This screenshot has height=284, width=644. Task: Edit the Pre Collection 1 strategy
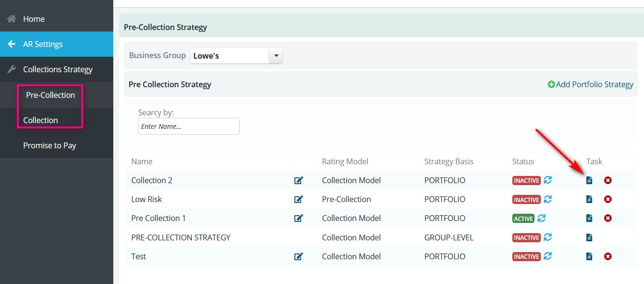tap(299, 218)
